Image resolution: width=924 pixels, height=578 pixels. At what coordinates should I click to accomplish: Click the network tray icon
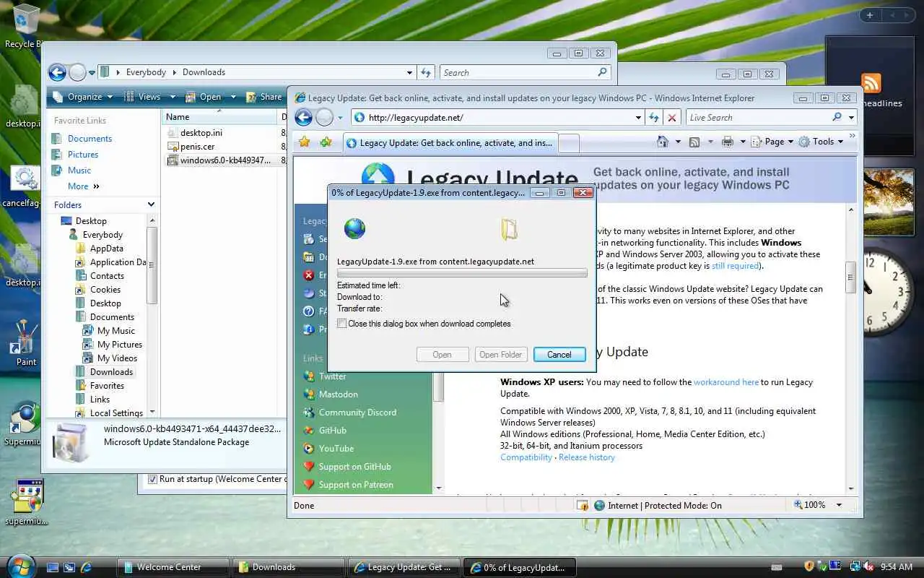pos(855,567)
